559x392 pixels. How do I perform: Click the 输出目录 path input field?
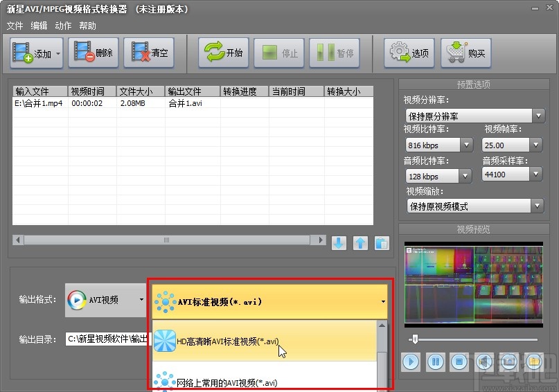(108, 339)
